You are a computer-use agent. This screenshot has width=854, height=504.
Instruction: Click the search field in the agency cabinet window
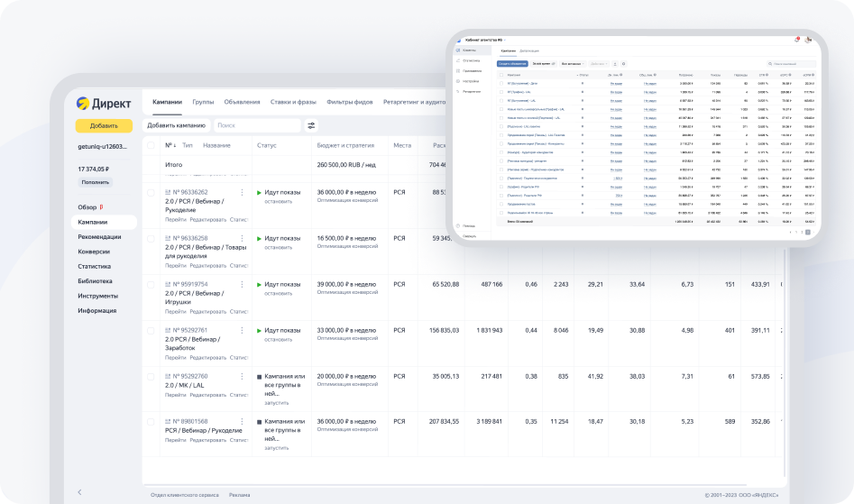pyautogui.click(x=791, y=64)
